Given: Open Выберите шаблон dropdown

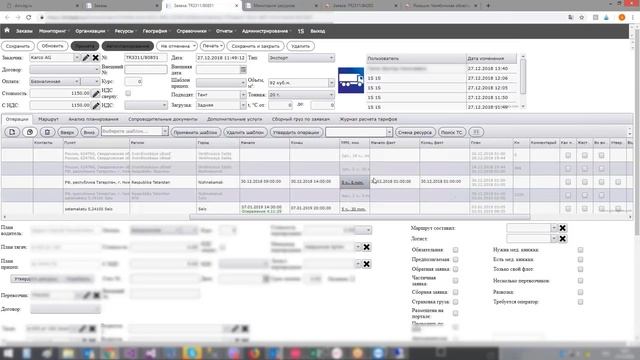Looking at the screenshot, I should point(165,131).
